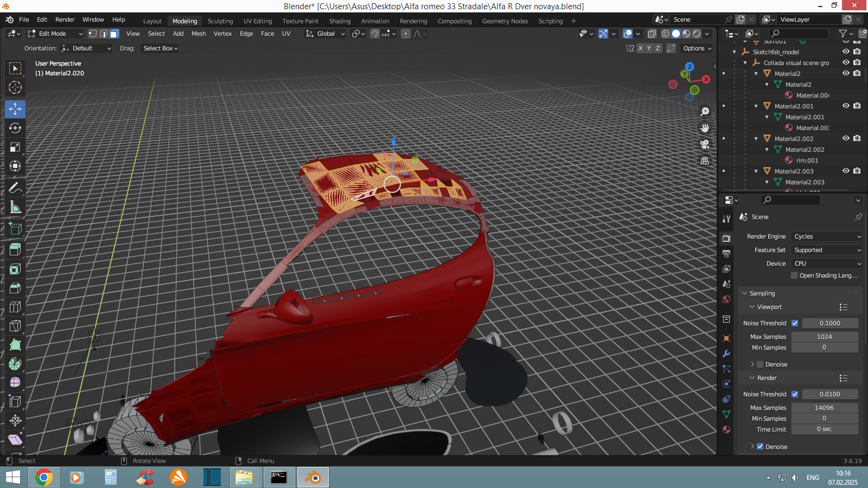The height and width of the screenshot is (488, 868).
Task: Click the zoom magnifier viewport gizmo
Action: (705, 112)
